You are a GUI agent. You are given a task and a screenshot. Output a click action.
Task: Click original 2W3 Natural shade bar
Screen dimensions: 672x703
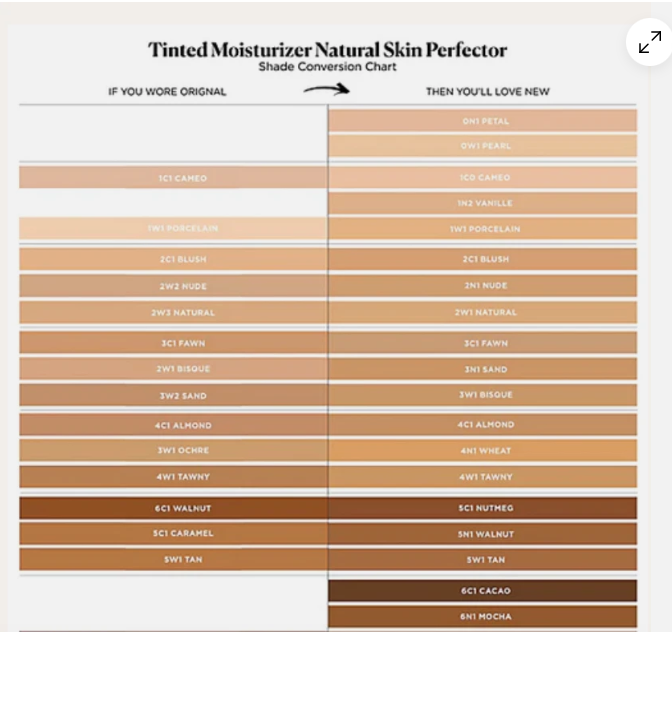[x=173, y=312]
